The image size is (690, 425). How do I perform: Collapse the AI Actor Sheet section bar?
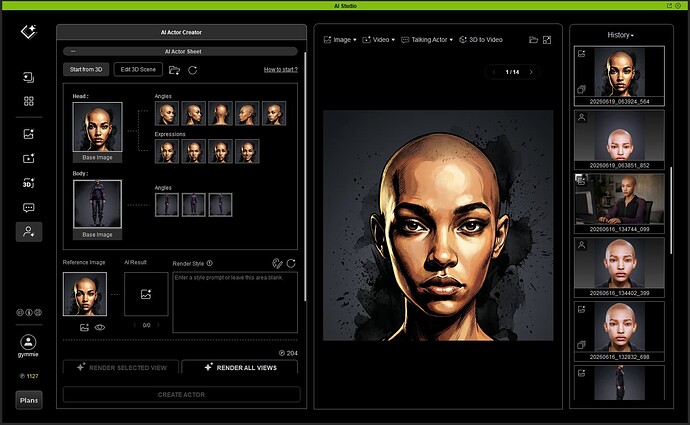[180, 51]
